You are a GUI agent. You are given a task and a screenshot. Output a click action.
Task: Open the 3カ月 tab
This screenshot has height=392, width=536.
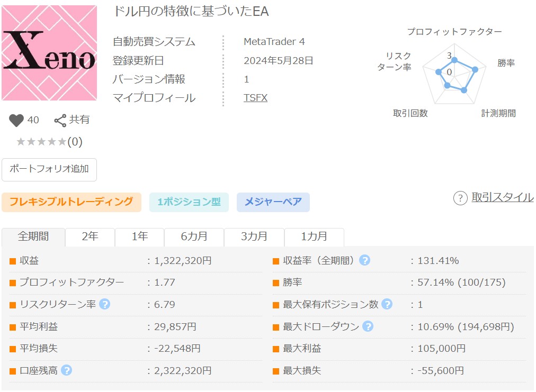pos(254,236)
